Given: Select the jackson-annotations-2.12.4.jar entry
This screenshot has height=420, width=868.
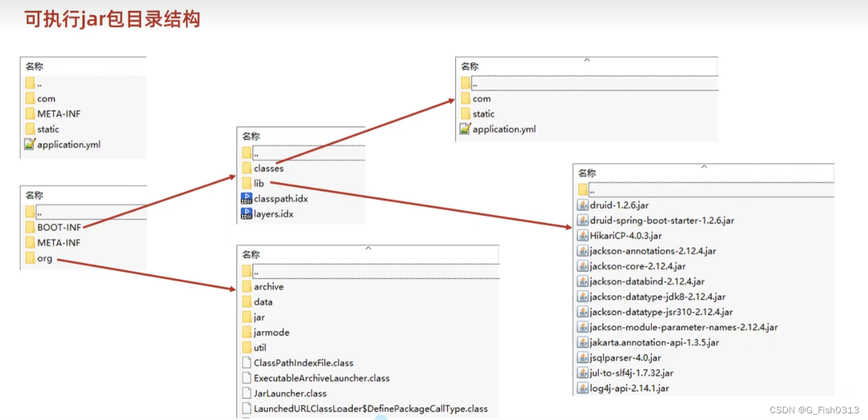Looking at the screenshot, I should 647,251.
